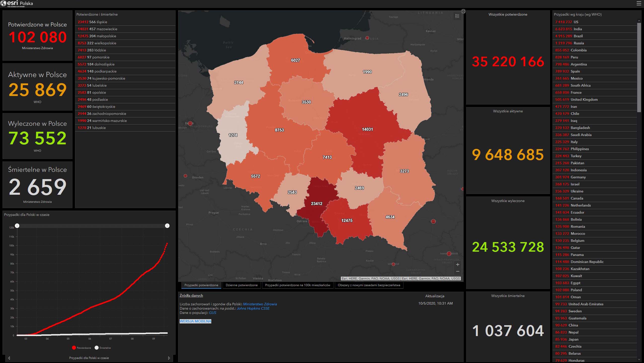Zoom out the map with minus

(x=458, y=271)
